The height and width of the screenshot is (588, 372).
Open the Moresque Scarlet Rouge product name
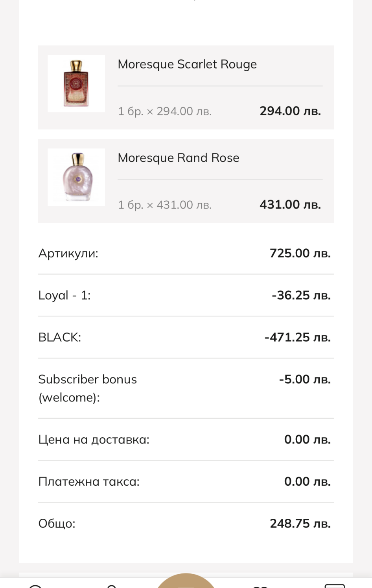[x=187, y=64]
